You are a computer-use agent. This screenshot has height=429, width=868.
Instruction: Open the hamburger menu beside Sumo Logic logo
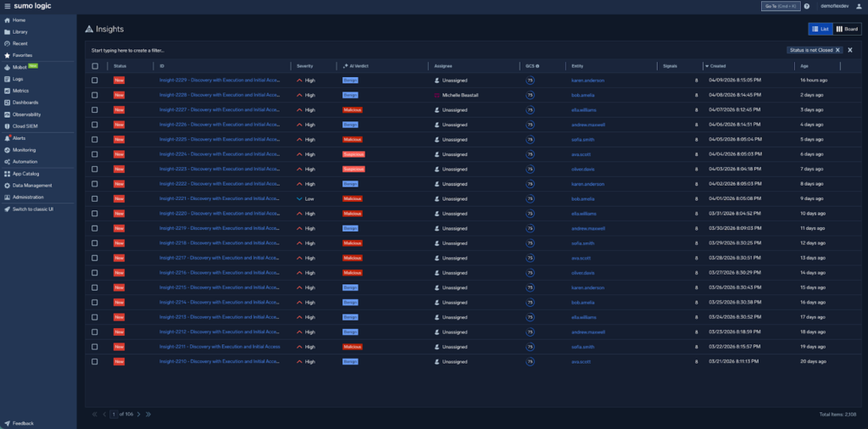pyautogui.click(x=7, y=6)
